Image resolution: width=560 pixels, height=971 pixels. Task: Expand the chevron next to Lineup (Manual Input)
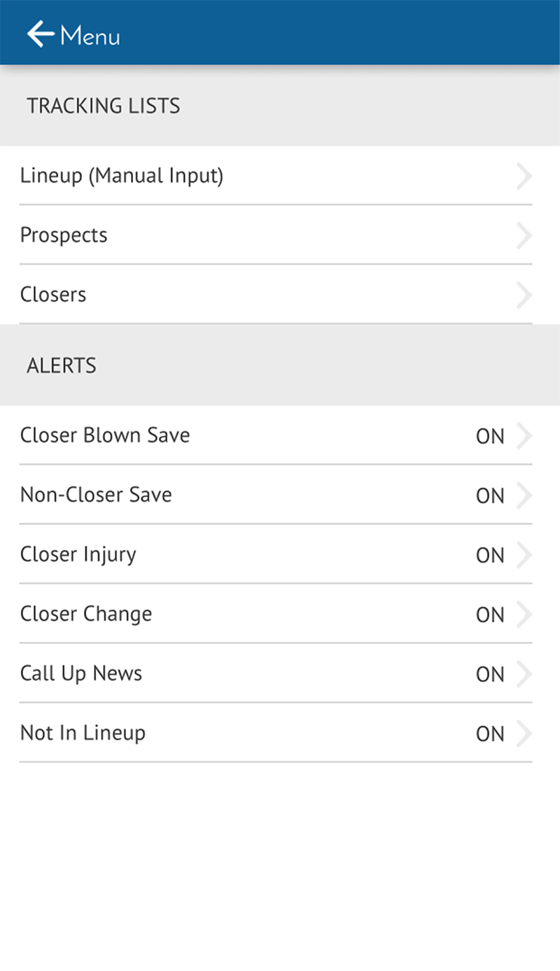pos(524,176)
